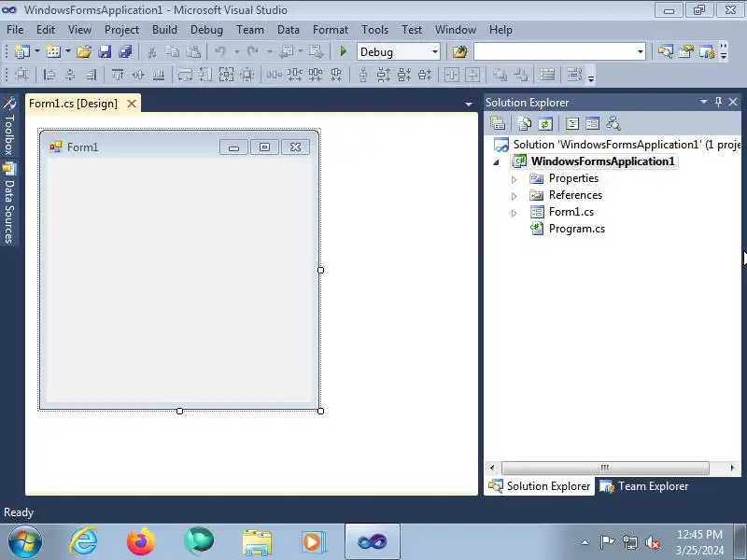The width and height of the screenshot is (747, 560).
Task: Click the View Code icon in Solution Explorer
Action: pos(572,124)
